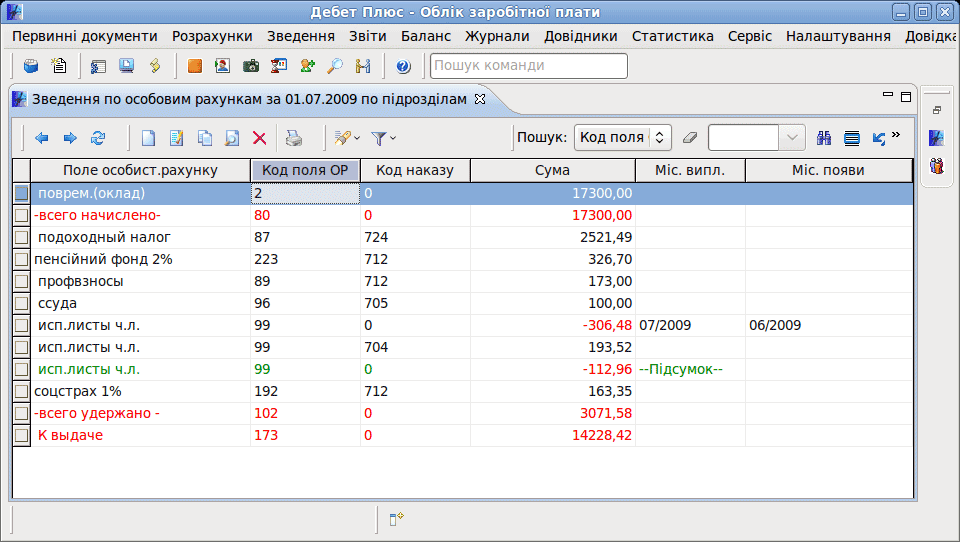Click the hourglass calendar toolbar icon
Viewport: 960px width, 542px height.
click(279, 66)
